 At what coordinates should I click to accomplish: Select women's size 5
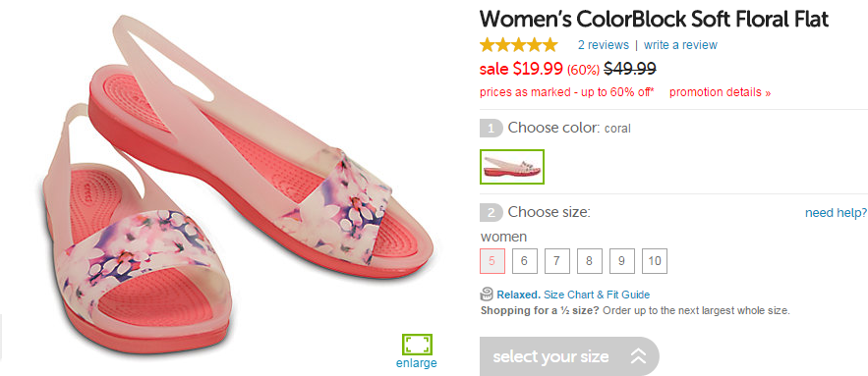click(492, 261)
